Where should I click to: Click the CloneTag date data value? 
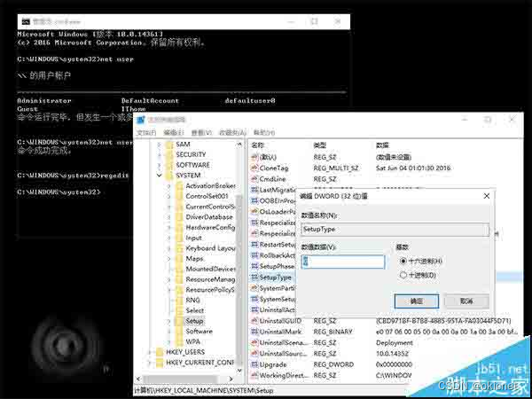pyautogui.click(x=413, y=168)
